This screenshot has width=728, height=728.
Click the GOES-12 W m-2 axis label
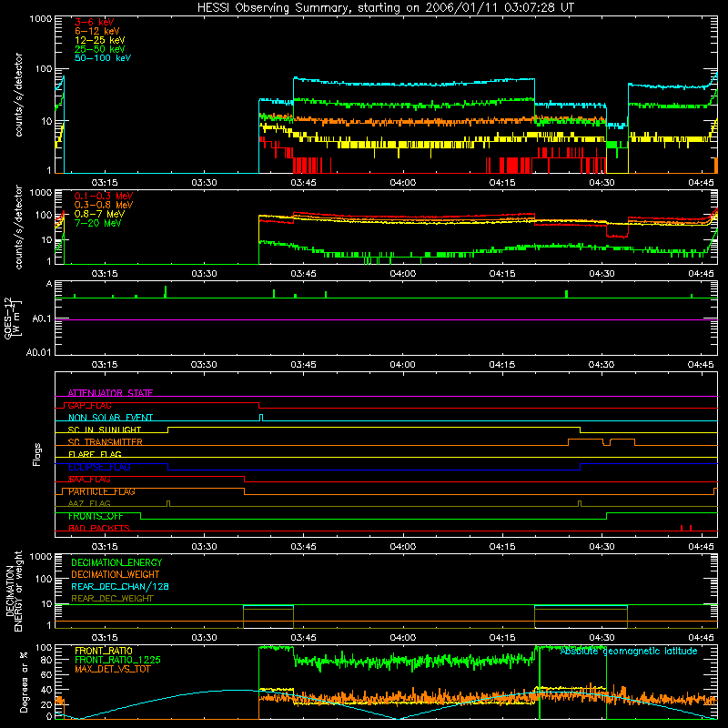point(13,318)
